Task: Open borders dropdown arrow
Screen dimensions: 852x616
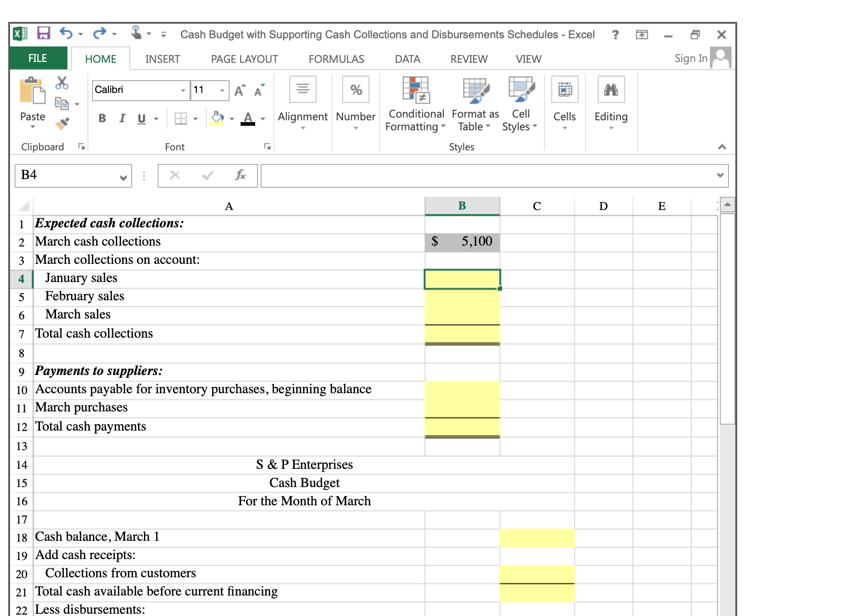Action: (x=195, y=119)
